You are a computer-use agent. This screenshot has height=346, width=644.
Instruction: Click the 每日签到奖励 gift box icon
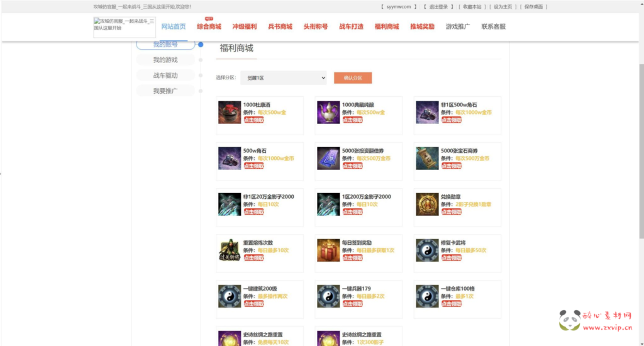pos(328,250)
